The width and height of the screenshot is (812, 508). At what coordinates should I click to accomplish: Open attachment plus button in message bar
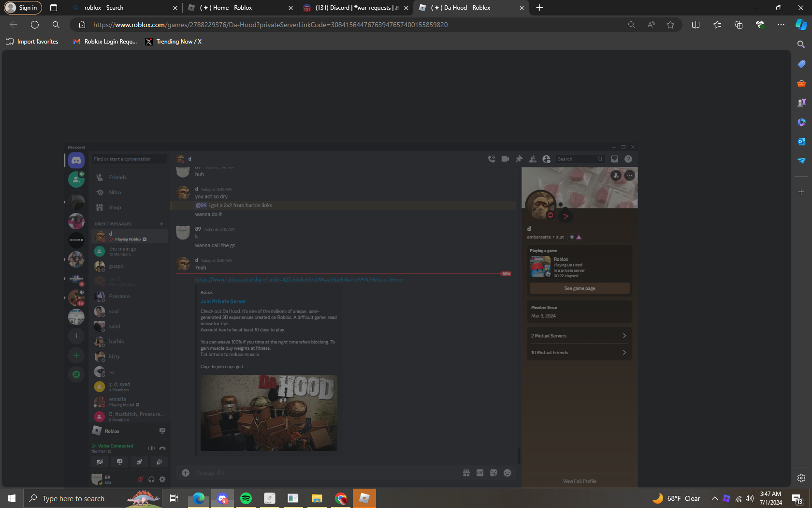point(186,473)
